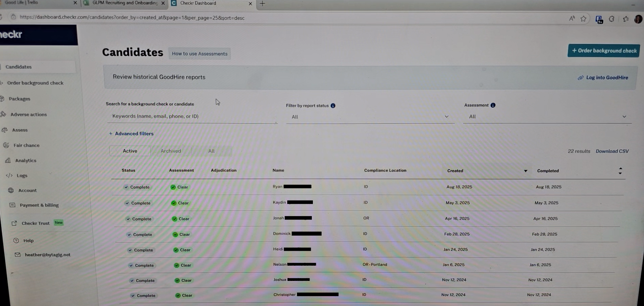Viewport: 644px width, 306px height.
Task: Select the Archived tab
Action: (171, 151)
